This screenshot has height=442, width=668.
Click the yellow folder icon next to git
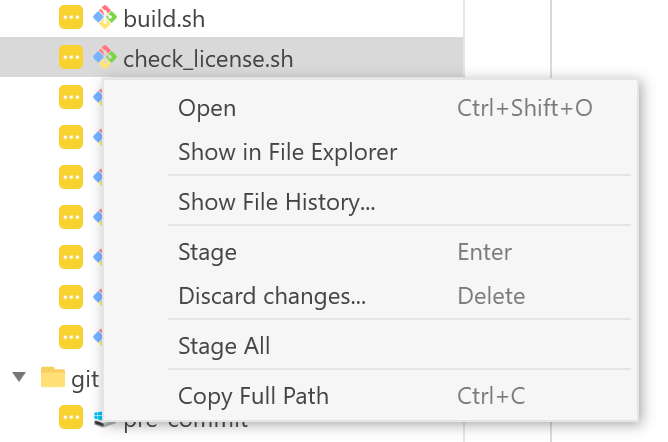click(x=53, y=377)
